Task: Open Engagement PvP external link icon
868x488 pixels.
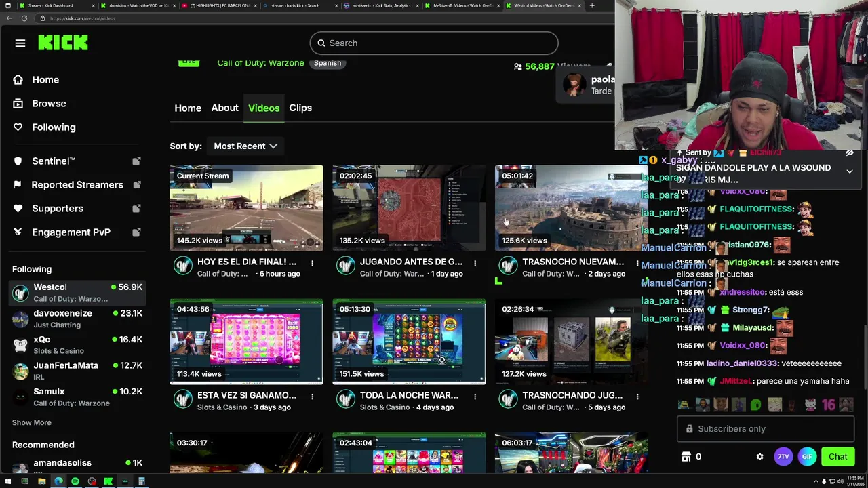Action: [136, 232]
